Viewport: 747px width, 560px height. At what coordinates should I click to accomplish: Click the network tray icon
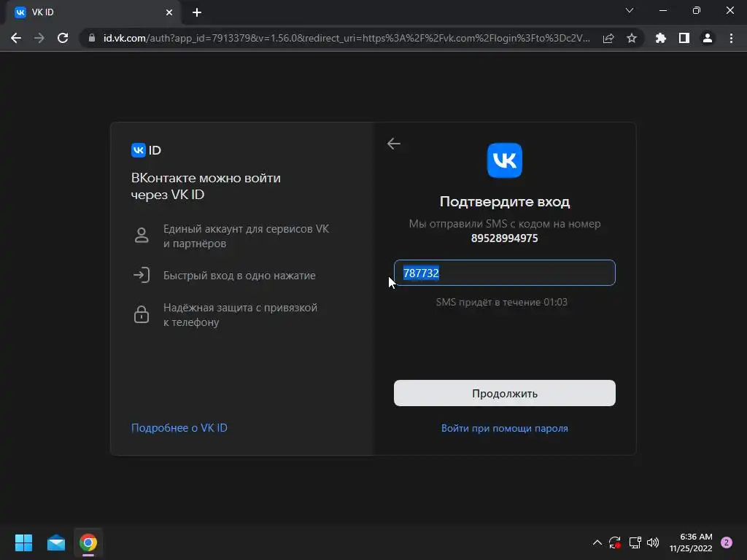[x=635, y=542]
